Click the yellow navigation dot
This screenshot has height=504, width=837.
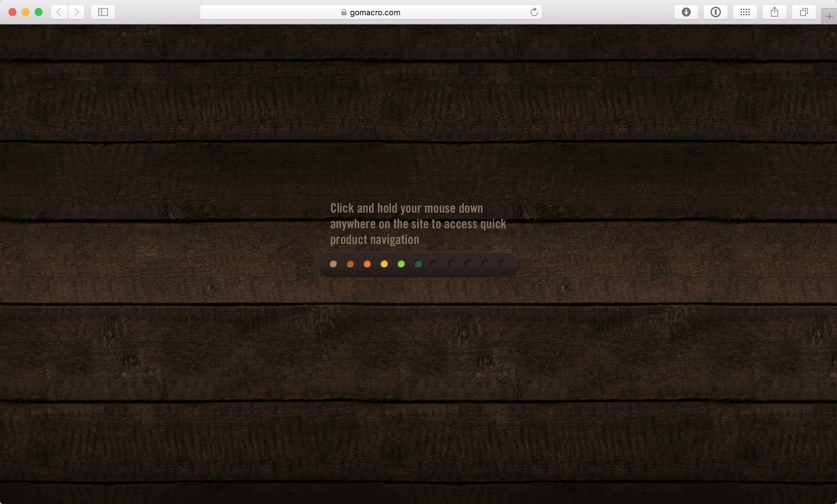point(383,264)
